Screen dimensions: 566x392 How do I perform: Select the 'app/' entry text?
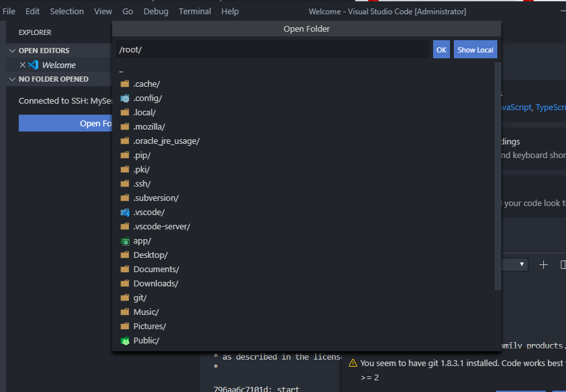coord(142,241)
